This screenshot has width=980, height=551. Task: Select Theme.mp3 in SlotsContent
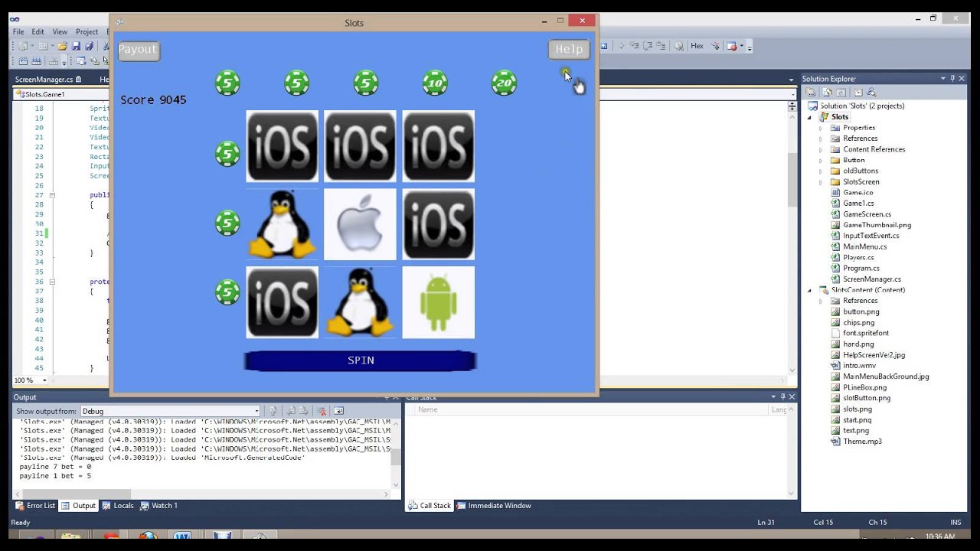pos(862,442)
